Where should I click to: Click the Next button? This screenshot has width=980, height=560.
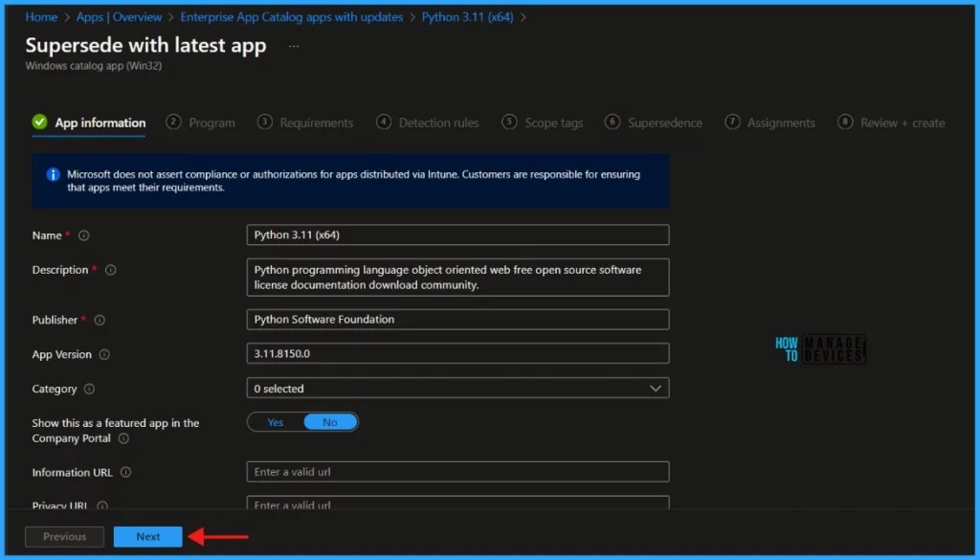(x=148, y=537)
